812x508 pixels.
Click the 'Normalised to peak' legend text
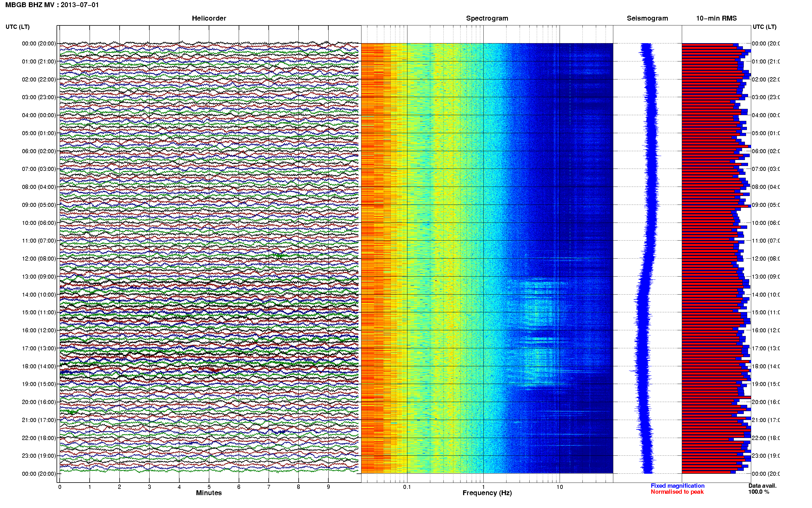tap(677, 492)
